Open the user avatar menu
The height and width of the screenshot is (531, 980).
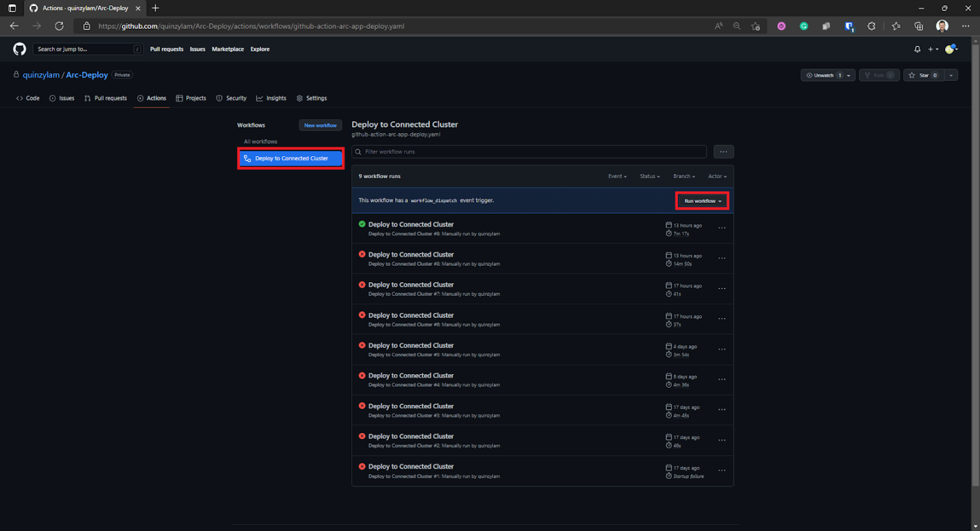coord(951,49)
